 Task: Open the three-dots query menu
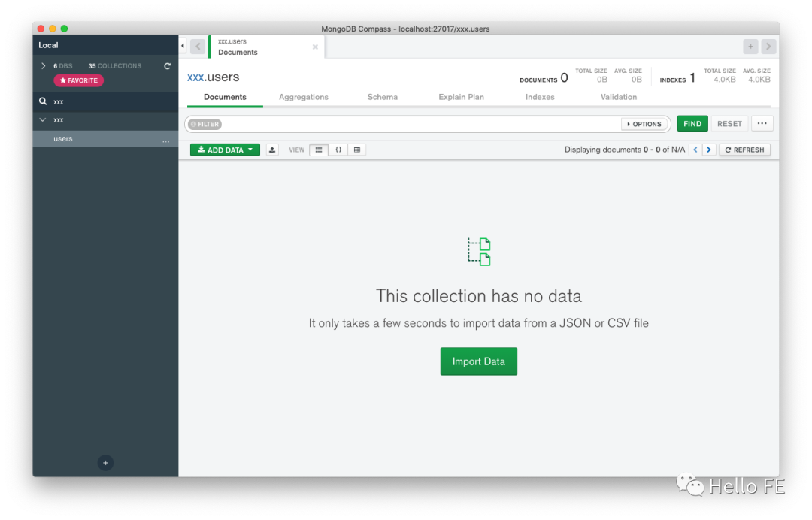coord(762,124)
